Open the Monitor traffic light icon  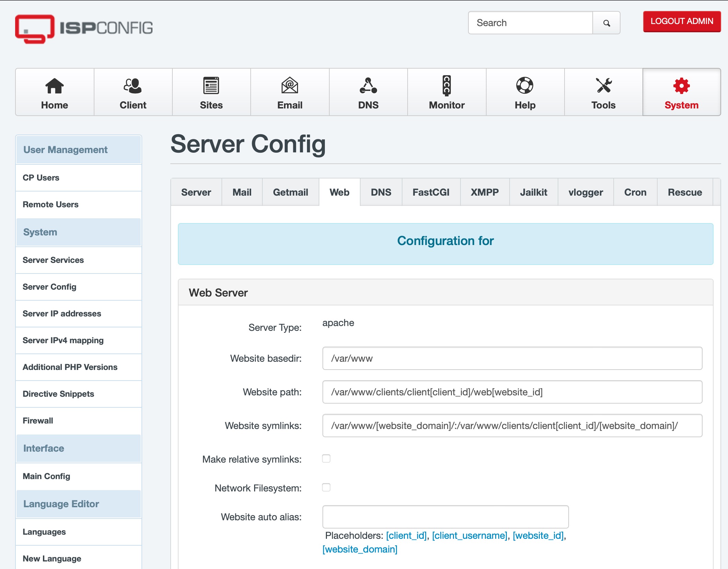click(x=446, y=86)
